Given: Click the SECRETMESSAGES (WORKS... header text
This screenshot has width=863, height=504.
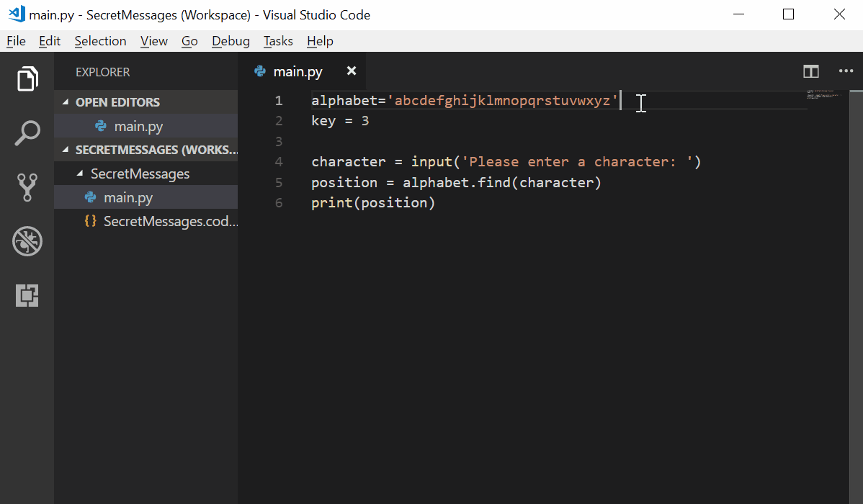Looking at the screenshot, I should click(x=156, y=150).
